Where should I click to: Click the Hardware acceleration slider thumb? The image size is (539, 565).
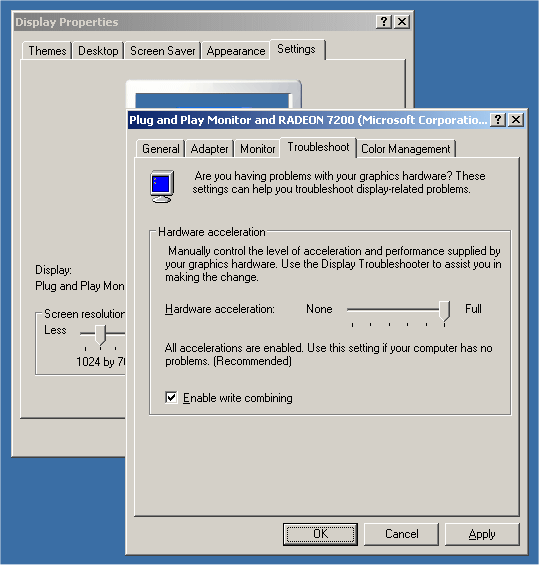(x=444, y=311)
